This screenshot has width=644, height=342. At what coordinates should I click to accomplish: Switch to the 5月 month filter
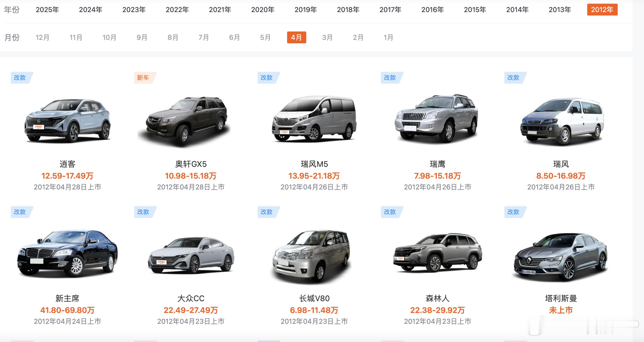(x=265, y=38)
